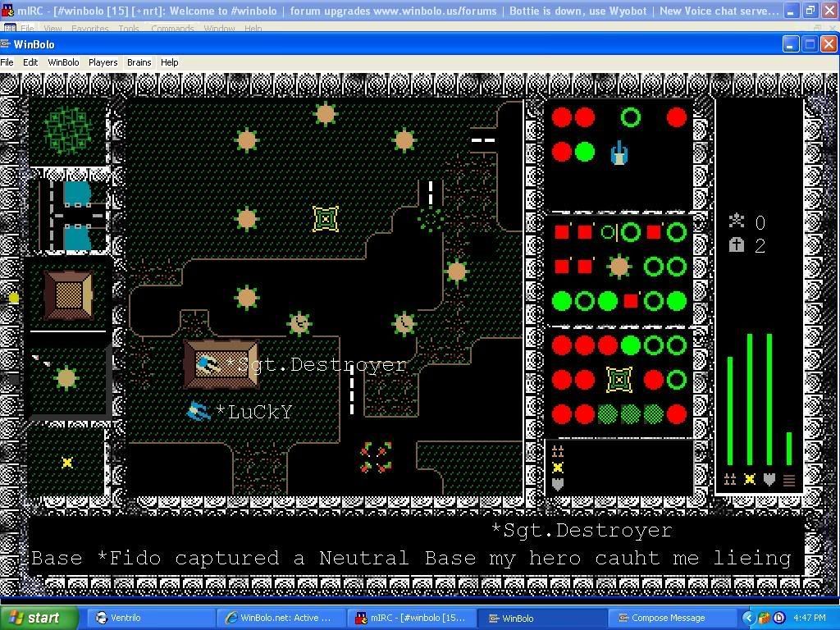Open the File menu
This screenshot has height=630, width=840.
pos(7,62)
